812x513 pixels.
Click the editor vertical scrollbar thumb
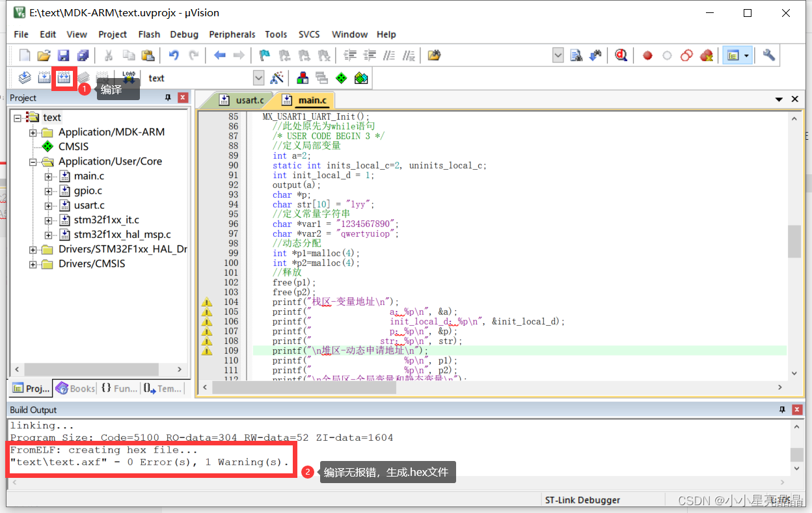pos(794,242)
